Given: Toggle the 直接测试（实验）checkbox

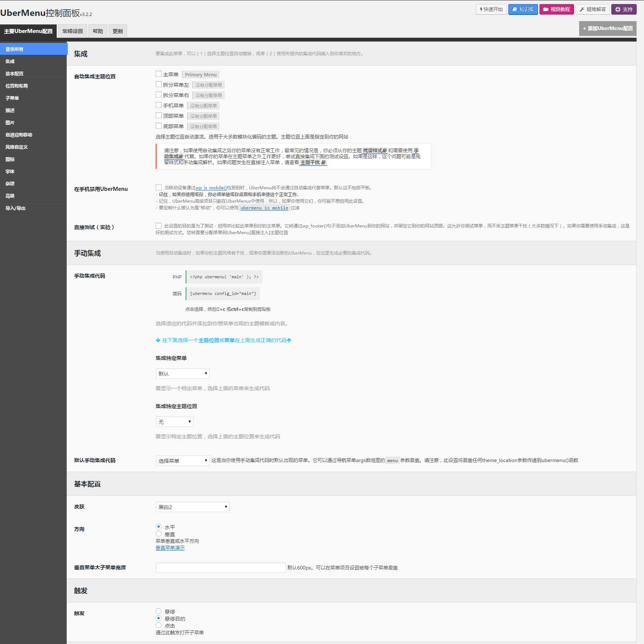Looking at the screenshot, I should click(x=159, y=226).
